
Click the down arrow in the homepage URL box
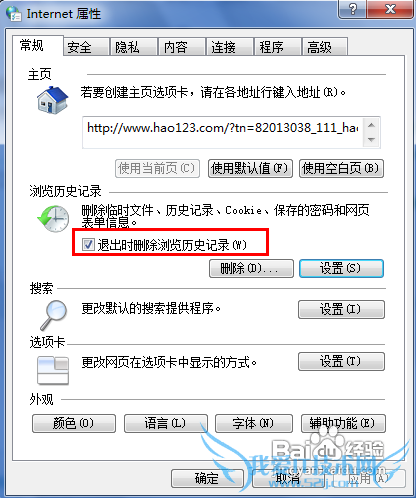point(372,140)
